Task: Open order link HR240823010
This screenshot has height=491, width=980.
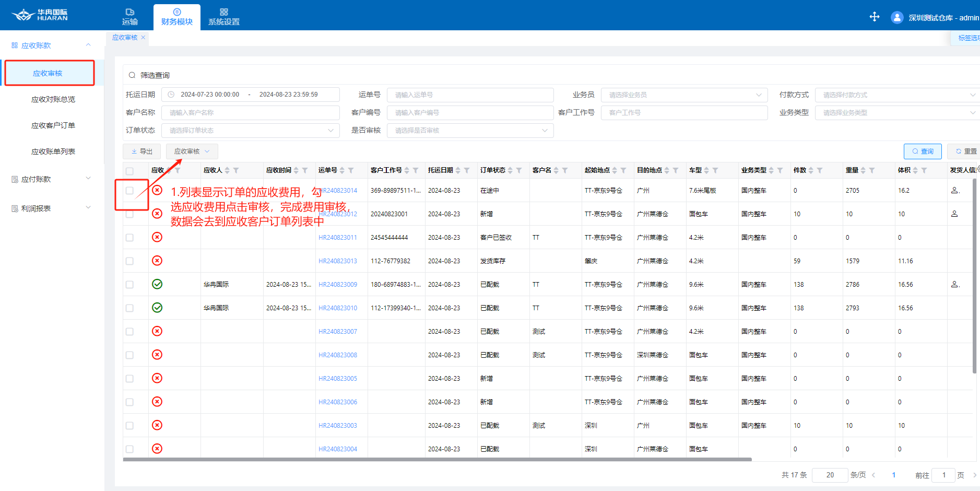Action: coord(338,308)
